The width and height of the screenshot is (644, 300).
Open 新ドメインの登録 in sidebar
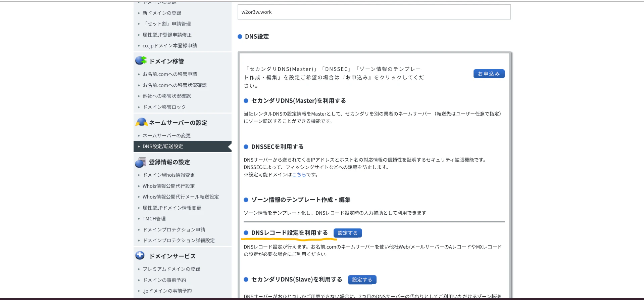click(x=162, y=13)
